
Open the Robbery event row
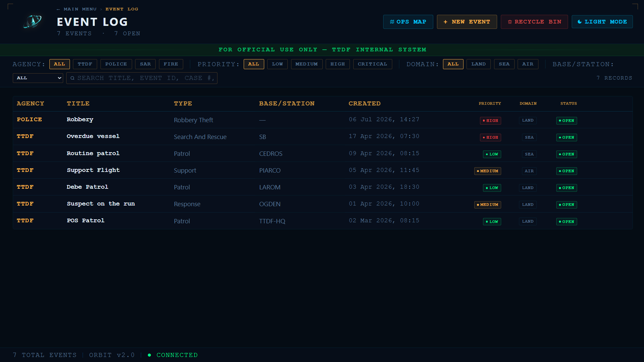point(323,120)
